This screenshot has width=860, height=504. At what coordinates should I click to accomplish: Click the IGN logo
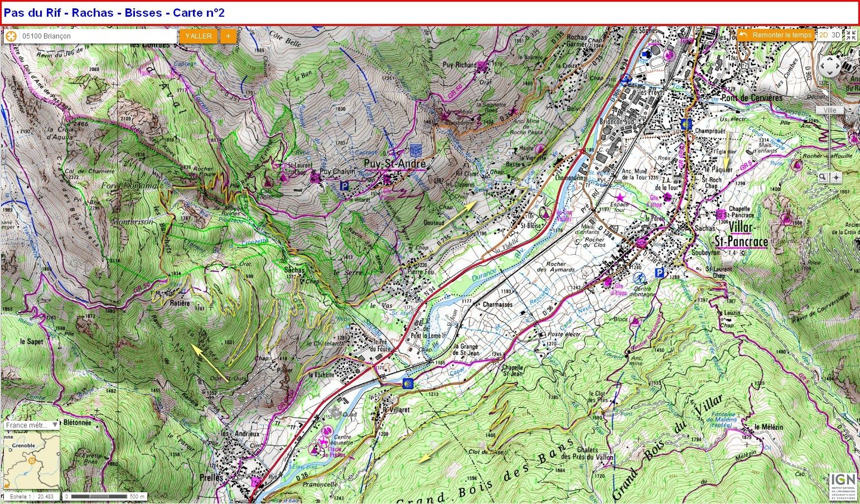pos(843,487)
